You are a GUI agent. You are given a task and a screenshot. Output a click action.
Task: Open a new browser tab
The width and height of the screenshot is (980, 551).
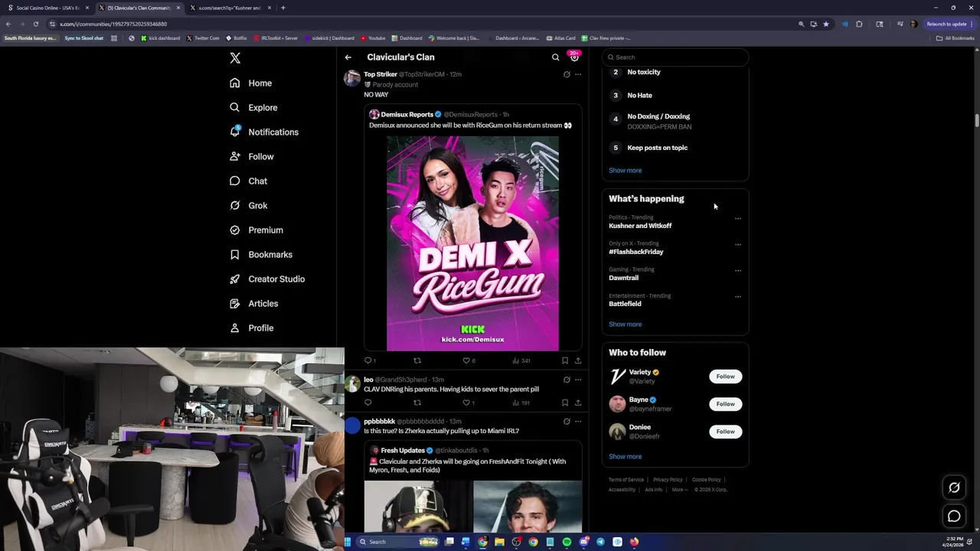pyautogui.click(x=283, y=8)
